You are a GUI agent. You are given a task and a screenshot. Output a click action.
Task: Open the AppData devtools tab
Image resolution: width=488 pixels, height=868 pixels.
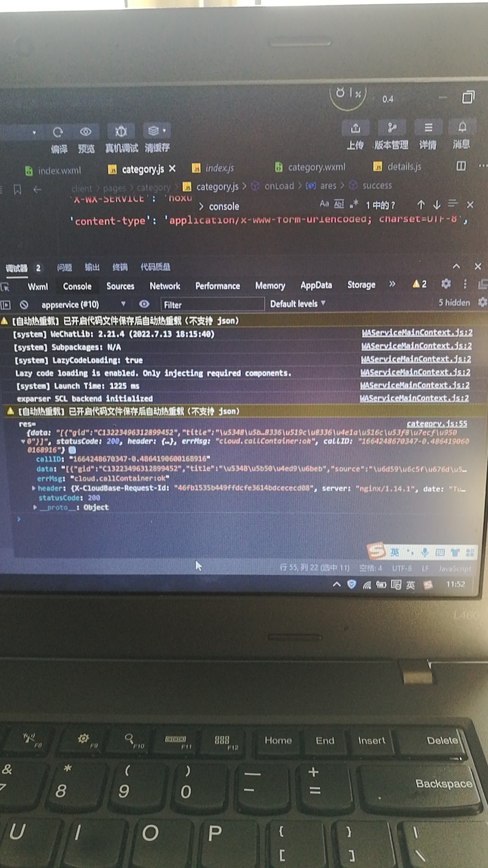(316, 285)
